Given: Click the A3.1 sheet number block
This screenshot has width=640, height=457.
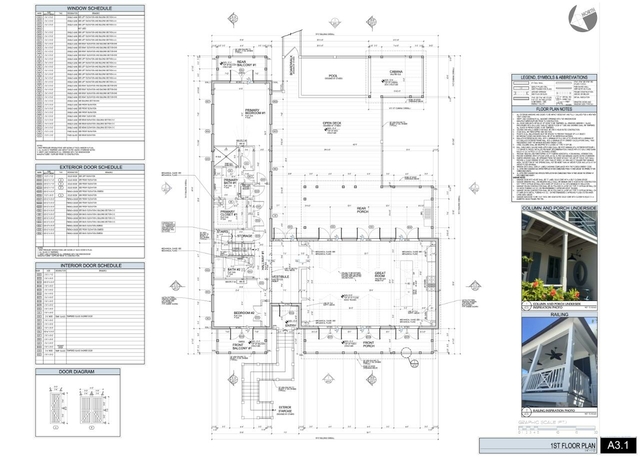Looking at the screenshot, I should tap(618, 444).
